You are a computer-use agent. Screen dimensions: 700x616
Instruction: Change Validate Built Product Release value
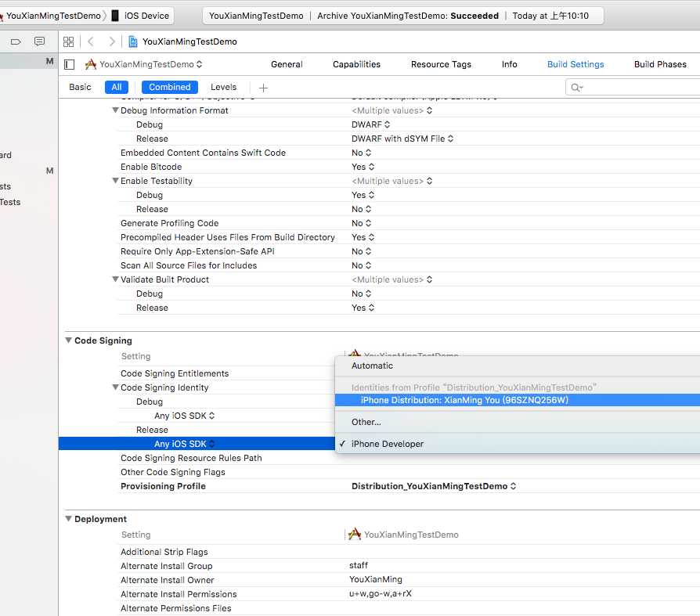tap(363, 308)
